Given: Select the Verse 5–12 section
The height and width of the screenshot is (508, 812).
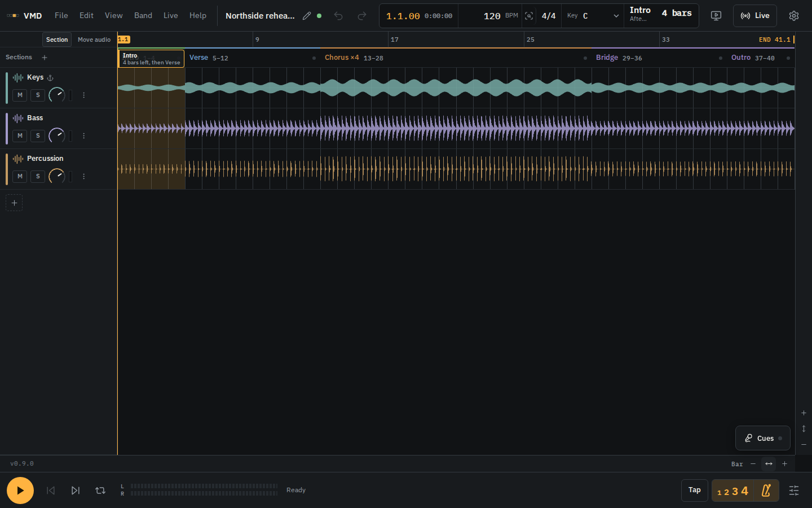Looking at the screenshot, I should click(x=253, y=58).
